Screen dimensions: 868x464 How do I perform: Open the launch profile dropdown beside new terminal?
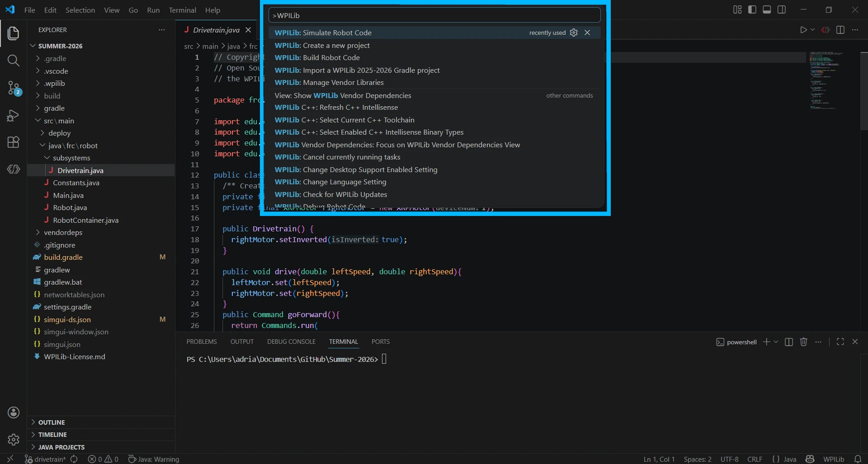tap(776, 342)
